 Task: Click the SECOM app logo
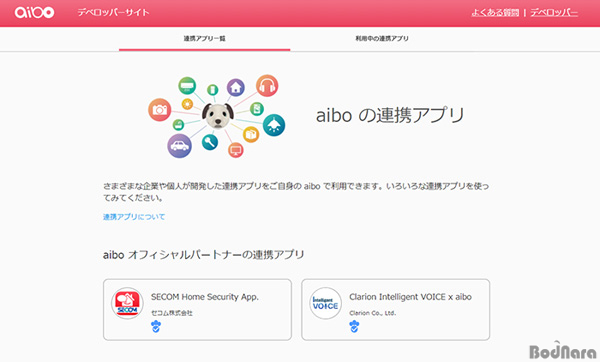click(x=127, y=303)
